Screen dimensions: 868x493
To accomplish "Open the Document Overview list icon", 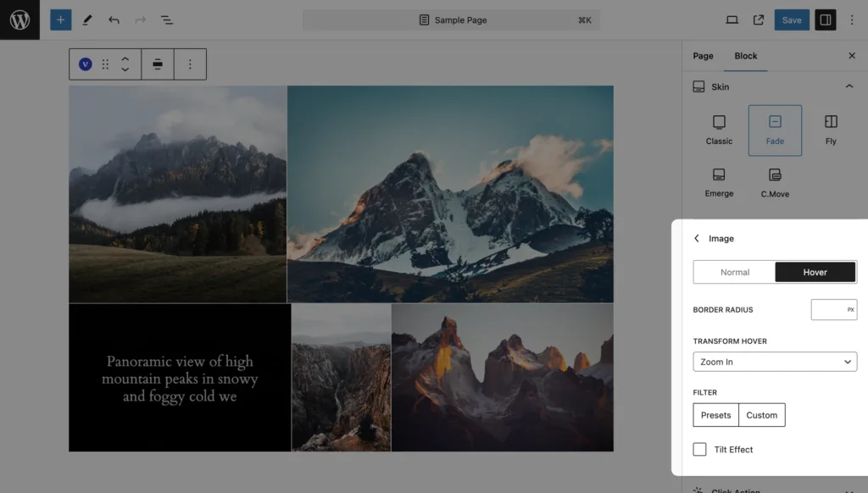I will (167, 20).
